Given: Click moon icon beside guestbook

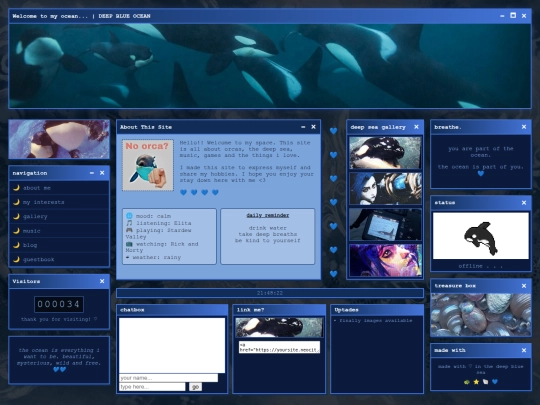Looking at the screenshot, I should (16, 259).
